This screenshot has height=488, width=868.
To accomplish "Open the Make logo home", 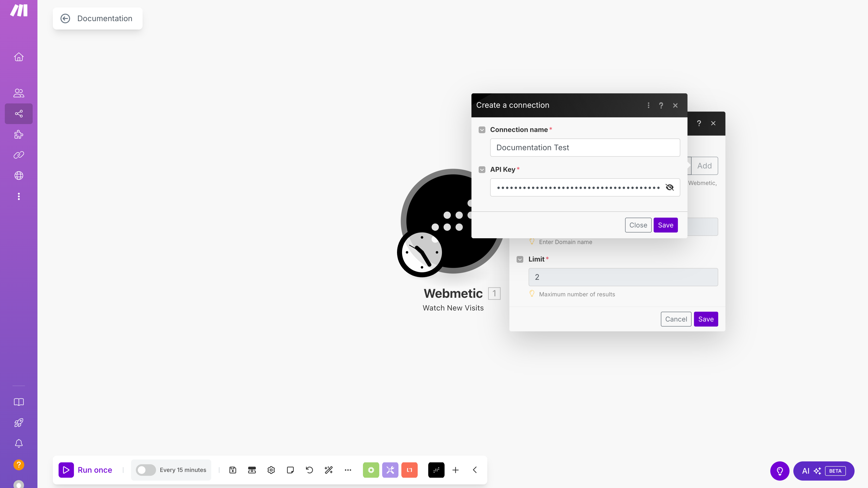I will (19, 11).
